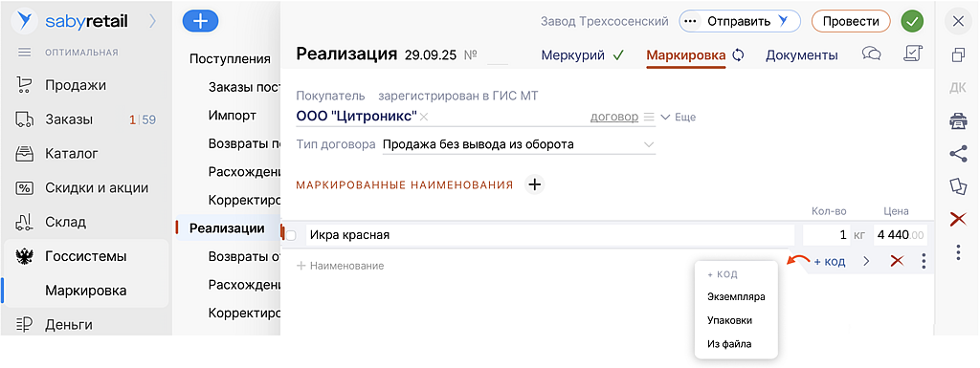Open Склад section
This screenshot has height=368, width=980.
(x=66, y=222)
